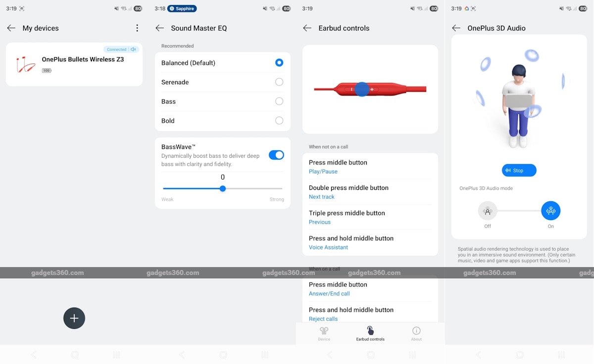This screenshot has width=594, height=364.
Task: Change Press middle button Play/Pause action
Action: pyautogui.click(x=370, y=166)
